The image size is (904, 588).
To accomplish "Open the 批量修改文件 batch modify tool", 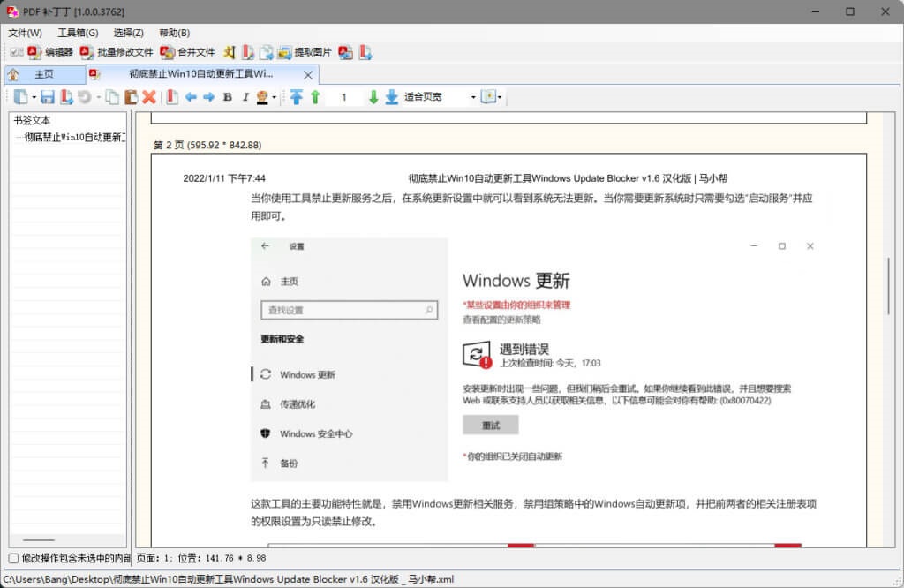I will click(x=117, y=52).
